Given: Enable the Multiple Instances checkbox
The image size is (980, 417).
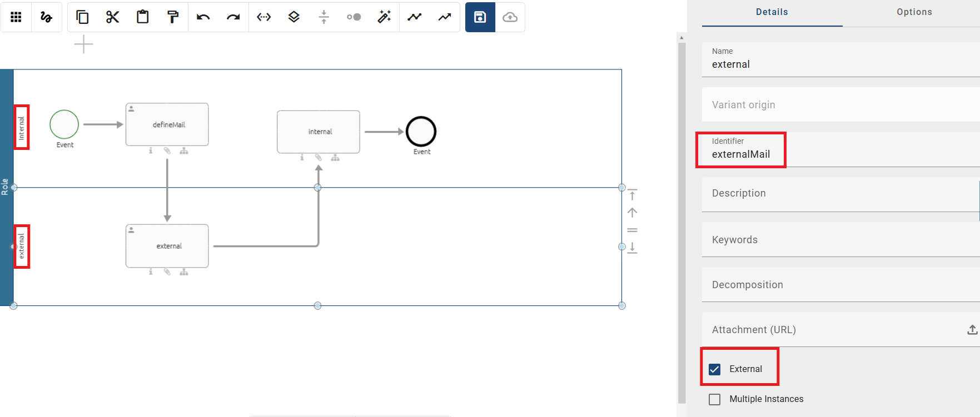Looking at the screenshot, I should (715, 399).
